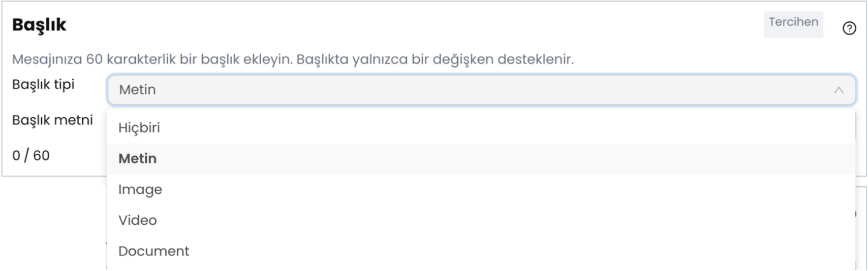
Task: Select Hiçbiri from the dropdown list
Action: pyautogui.click(x=139, y=127)
